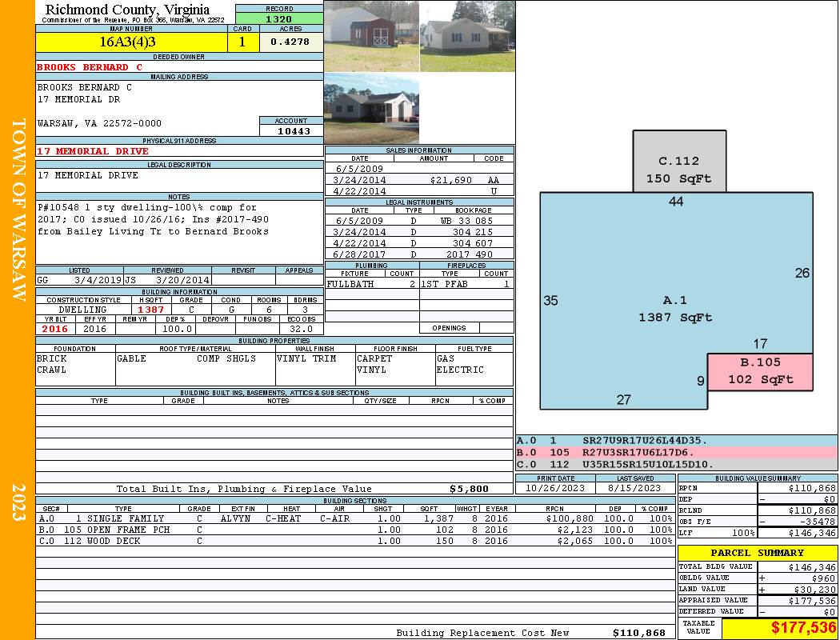This screenshot has height=640, width=840.
Task: Select the house with porch photo thumbnail
Action: (372, 109)
